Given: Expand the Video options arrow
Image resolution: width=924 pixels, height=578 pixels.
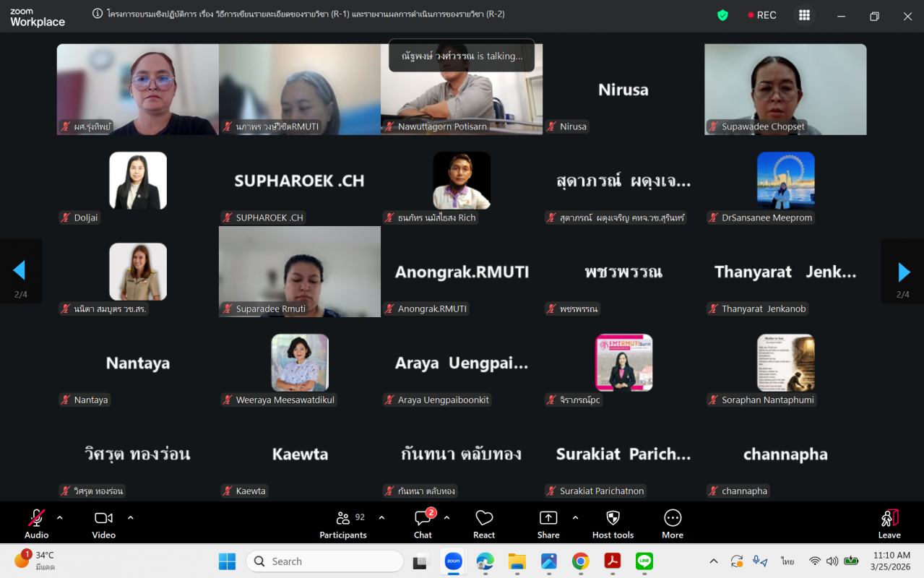Looking at the screenshot, I should pyautogui.click(x=131, y=517).
